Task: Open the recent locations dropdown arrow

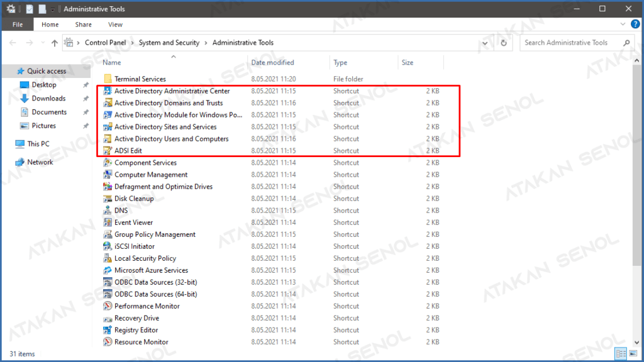Action: [43, 43]
